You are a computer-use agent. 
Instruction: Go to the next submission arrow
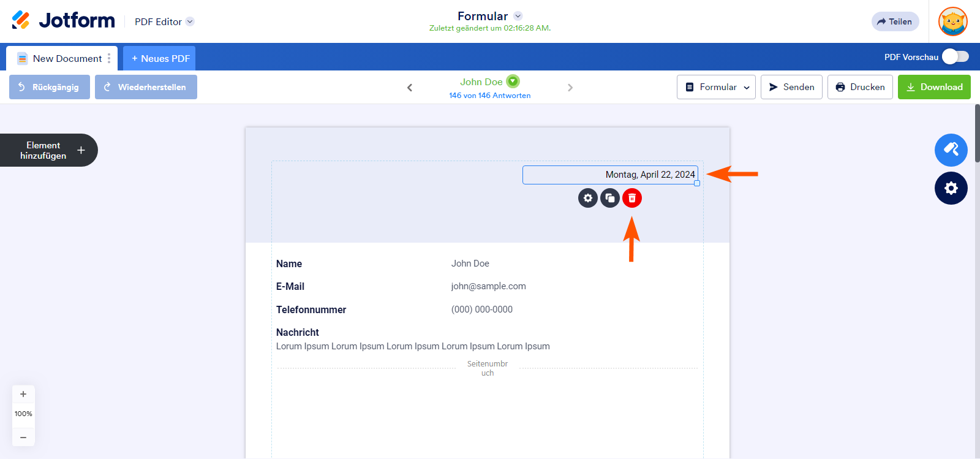(x=570, y=88)
